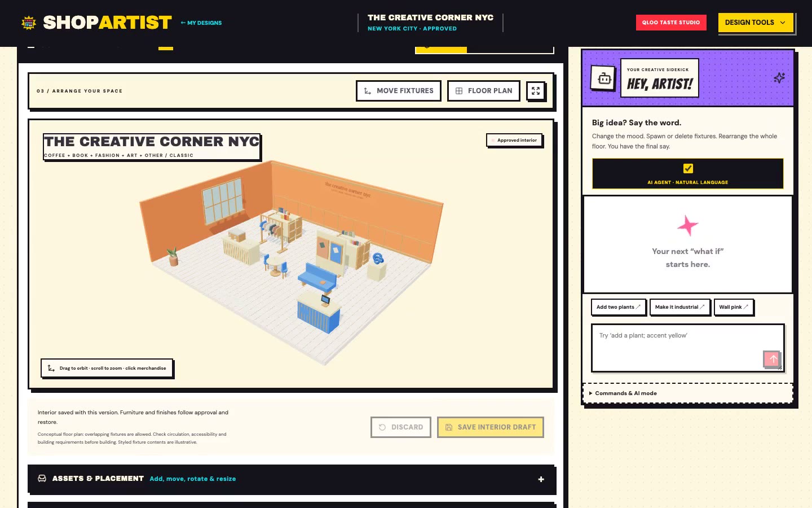Click the SHOPARTIST wordmark
Viewport: 812px width, 508px height.
[107, 23]
